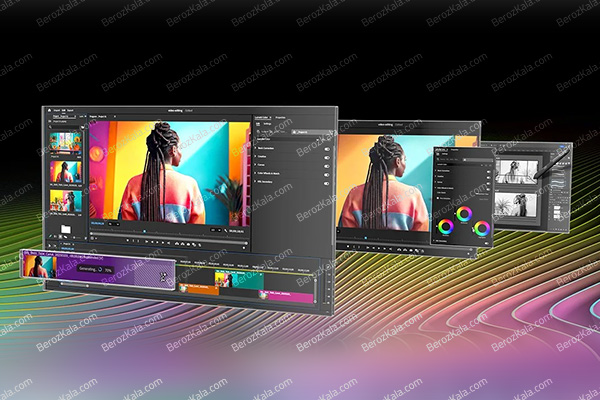Click the wrench settings icon below Program monitor
600x400 pixels.
coord(225,230)
